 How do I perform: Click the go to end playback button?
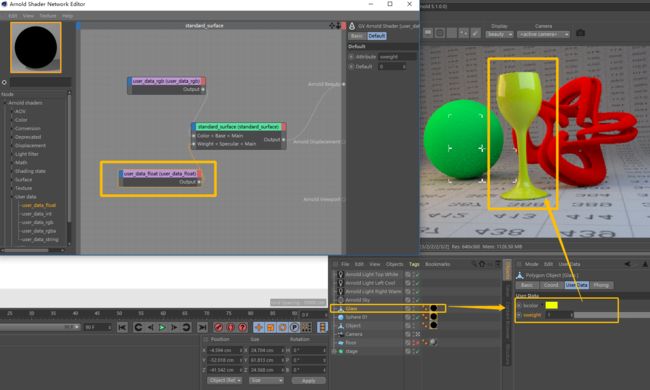tap(202, 327)
